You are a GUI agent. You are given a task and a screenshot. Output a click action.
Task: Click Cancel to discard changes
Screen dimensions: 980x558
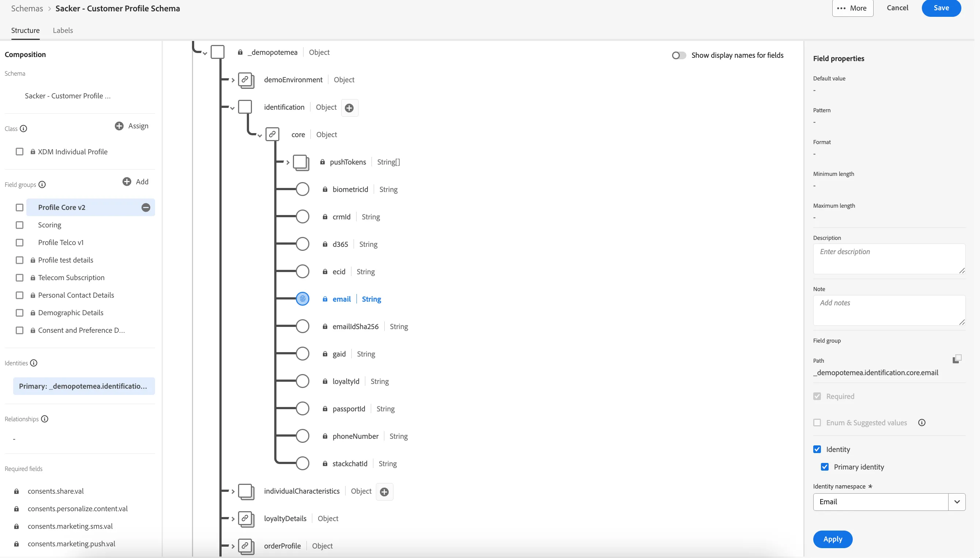897,8
